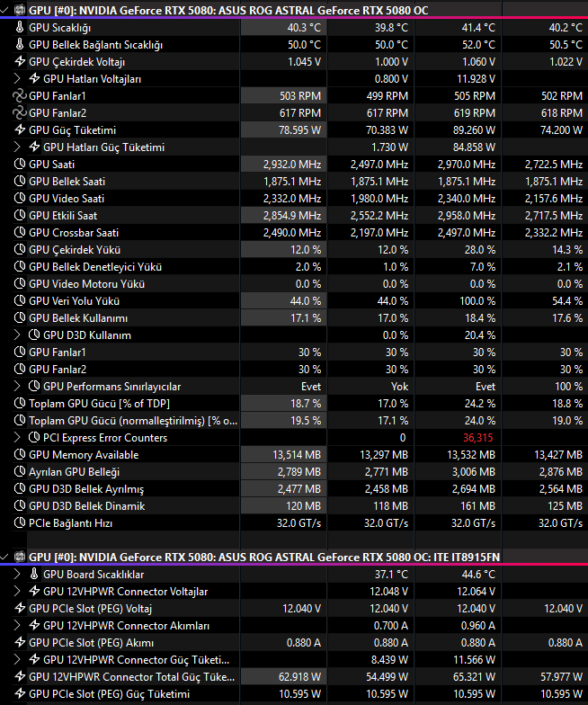Click the 11.928 V rail voltage maximum value
Screen dimensions: 588x705
(477, 79)
